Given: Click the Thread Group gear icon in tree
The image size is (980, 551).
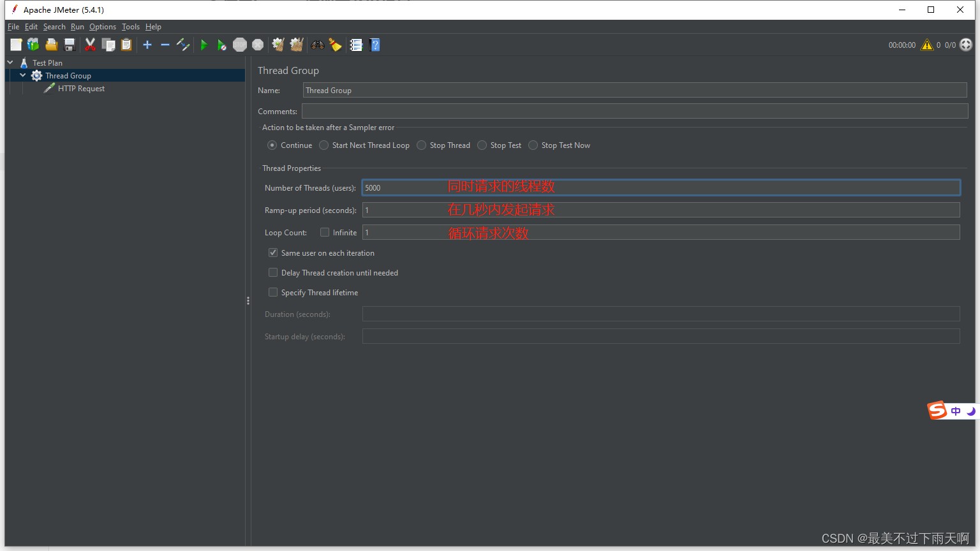Looking at the screenshot, I should 37,75.
